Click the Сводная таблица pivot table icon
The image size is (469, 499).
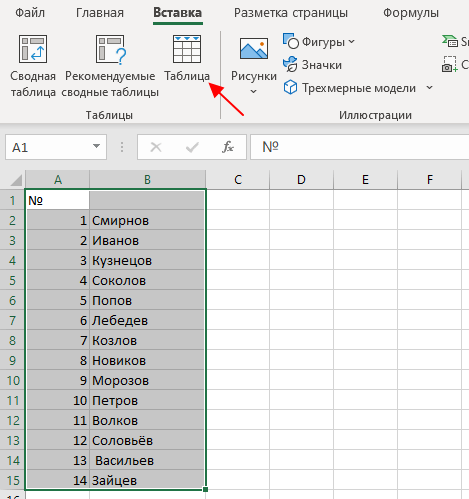33,49
